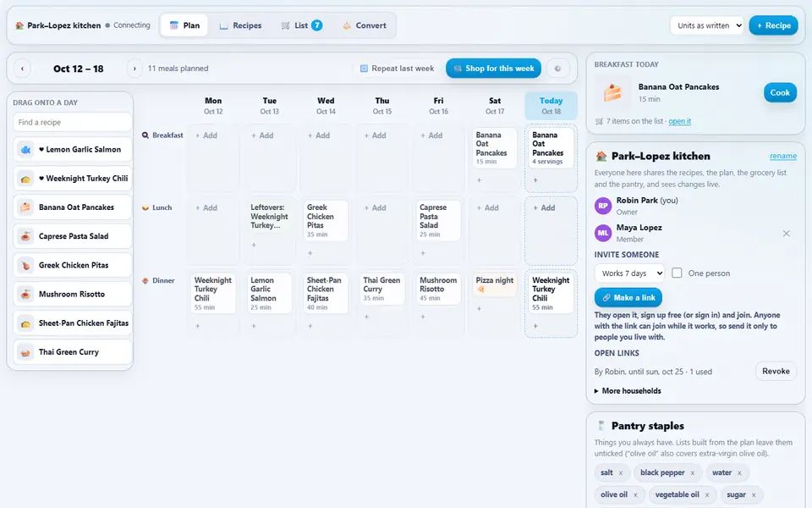Click the Find a recipe search field
Image resolution: width=812 pixels, height=508 pixels.
coord(73,122)
